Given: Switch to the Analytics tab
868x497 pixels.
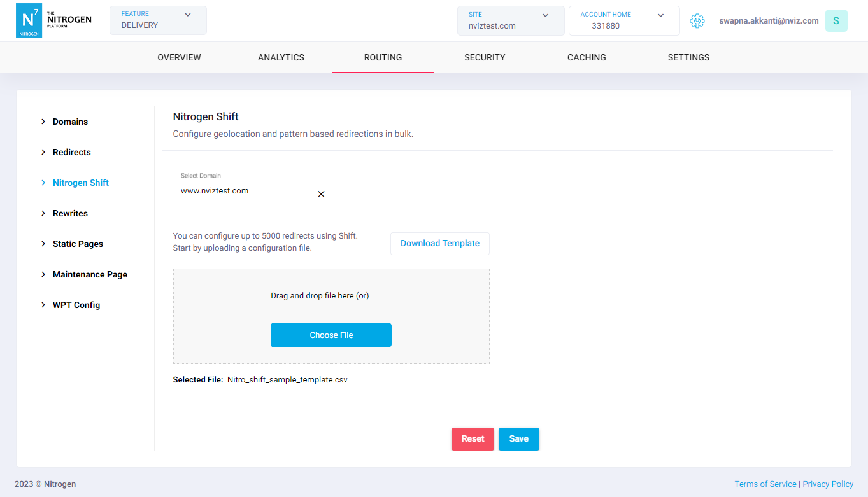Looking at the screenshot, I should (x=281, y=57).
